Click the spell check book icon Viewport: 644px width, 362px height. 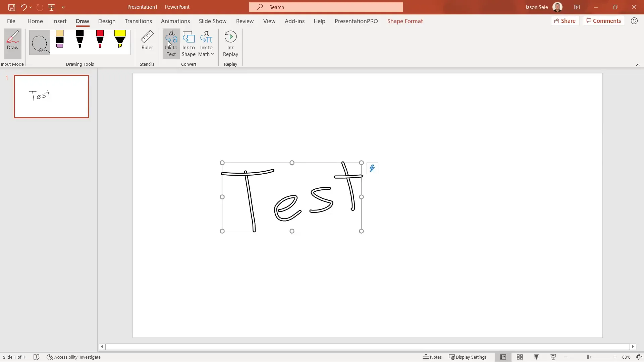(36, 357)
